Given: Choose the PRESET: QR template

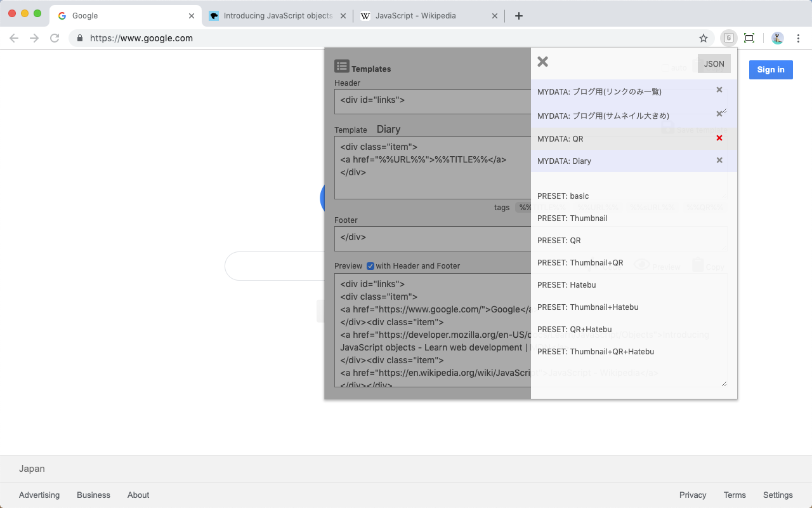Looking at the screenshot, I should pos(559,241).
